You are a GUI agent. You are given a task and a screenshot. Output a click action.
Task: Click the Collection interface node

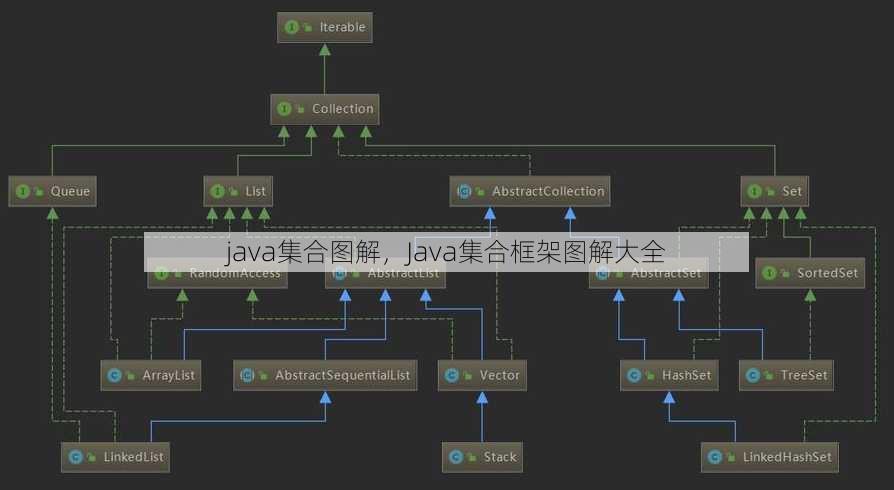[324, 109]
